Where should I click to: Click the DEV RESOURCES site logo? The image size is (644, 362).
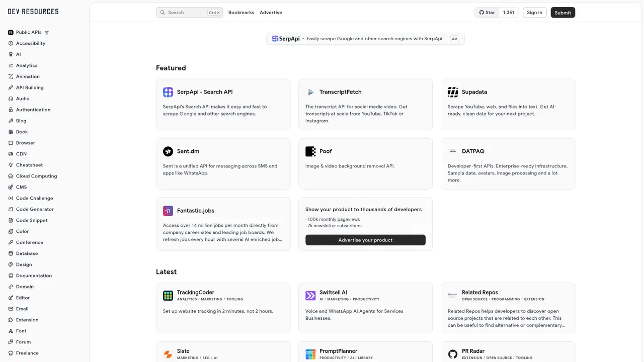(x=33, y=12)
